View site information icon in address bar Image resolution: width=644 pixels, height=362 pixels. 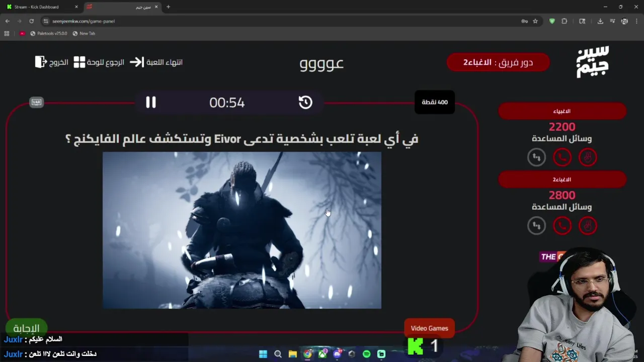[x=46, y=21]
